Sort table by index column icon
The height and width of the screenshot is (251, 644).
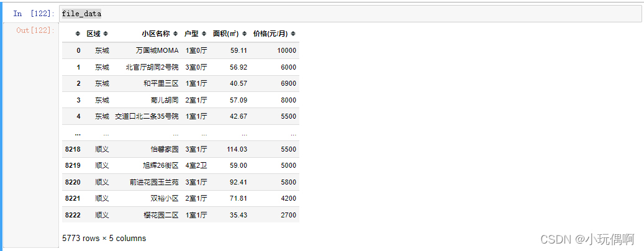pyautogui.click(x=78, y=34)
